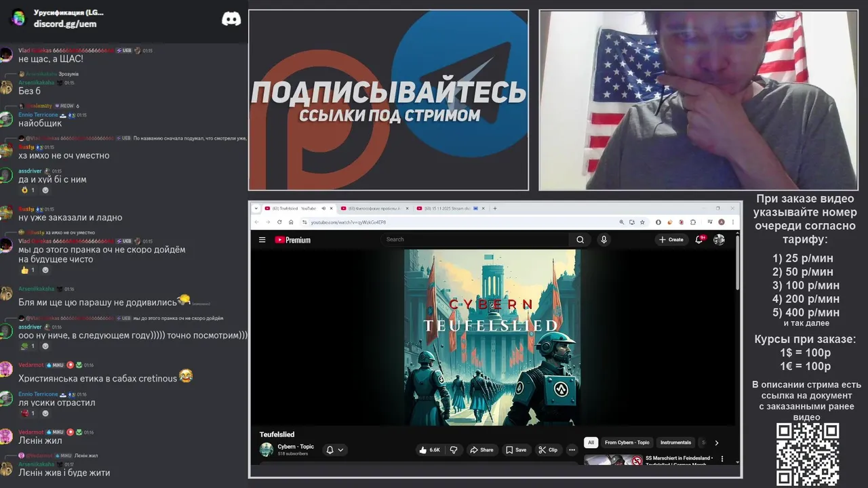Show next filter chips with arrow
This screenshot has height=488, width=868.
click(717, 443)
